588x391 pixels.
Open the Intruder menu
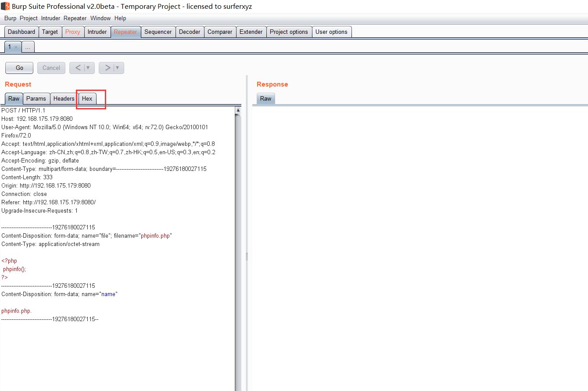51,18
